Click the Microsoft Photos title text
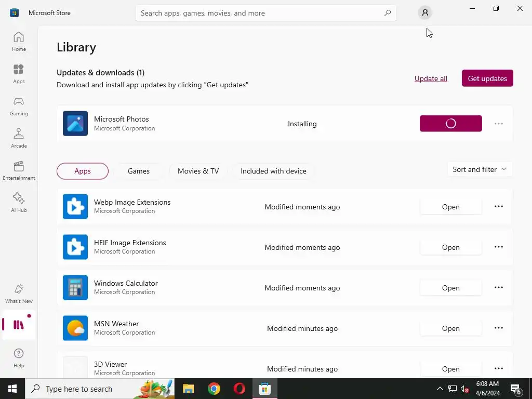This screenshot has width=532, height=399. (x=121, y=119)
